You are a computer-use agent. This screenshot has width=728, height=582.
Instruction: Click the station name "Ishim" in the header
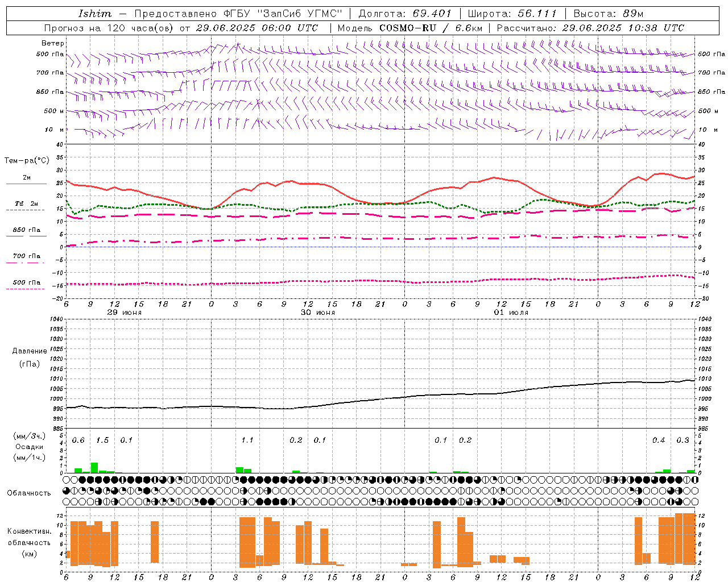[x=96, y=14]
